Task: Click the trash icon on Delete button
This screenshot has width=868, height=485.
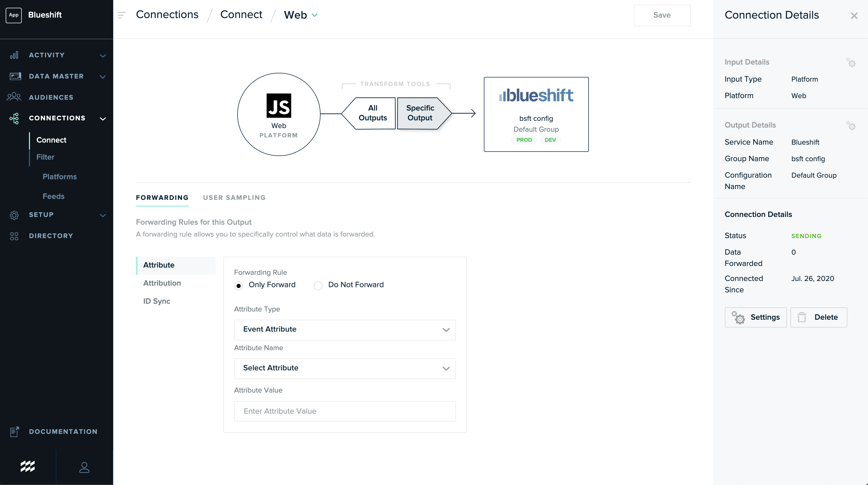Action: pyautogui.click(x=802, y=317)
